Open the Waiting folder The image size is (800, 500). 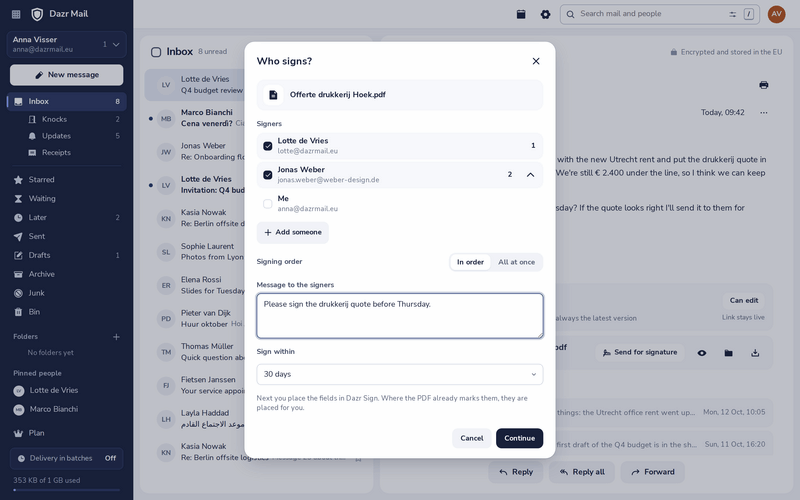(x=66, y=198)
